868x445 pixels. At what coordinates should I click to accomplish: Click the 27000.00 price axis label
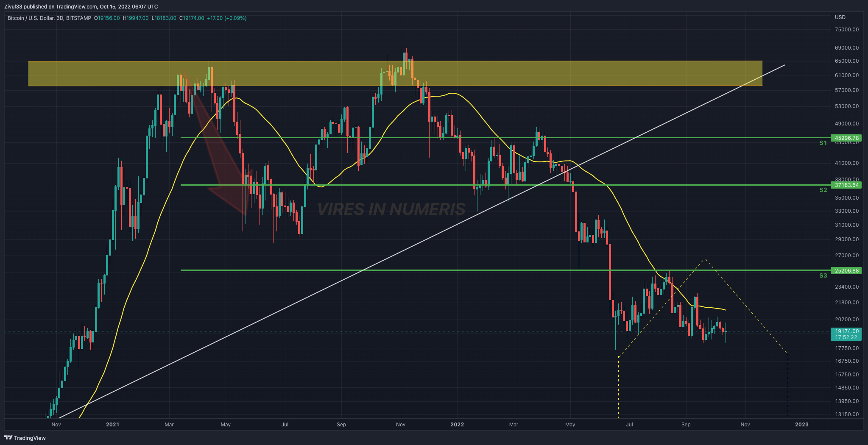click(847, 256)
